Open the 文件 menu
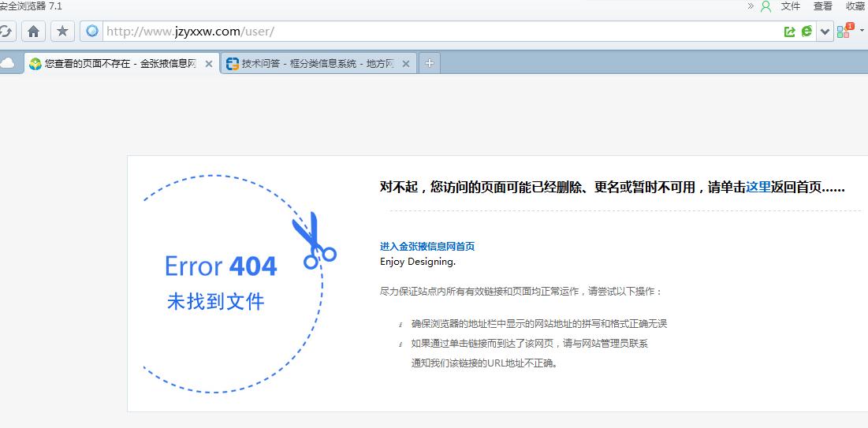The height and width of the screenshot is (428, 868). click(x=791, y=6)
